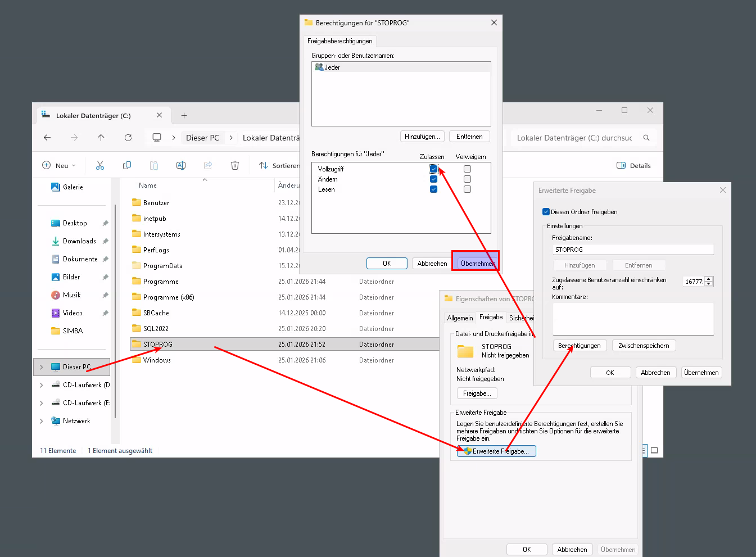Toggle Vollzugriff Zulassen checkbox
756x557 pixels.
[433, 169]
